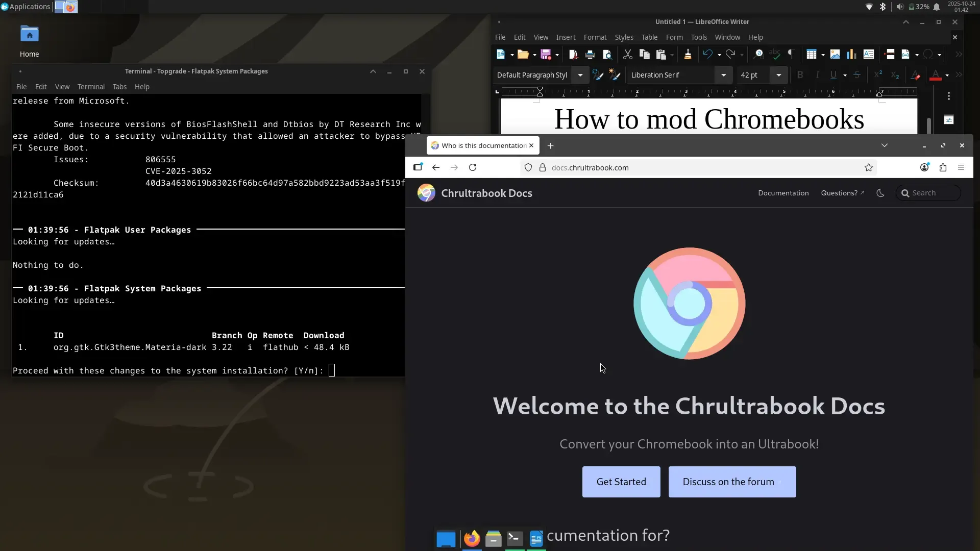
Task: Select the Terminal menu in Topgrade window
Action: point(91,87)
